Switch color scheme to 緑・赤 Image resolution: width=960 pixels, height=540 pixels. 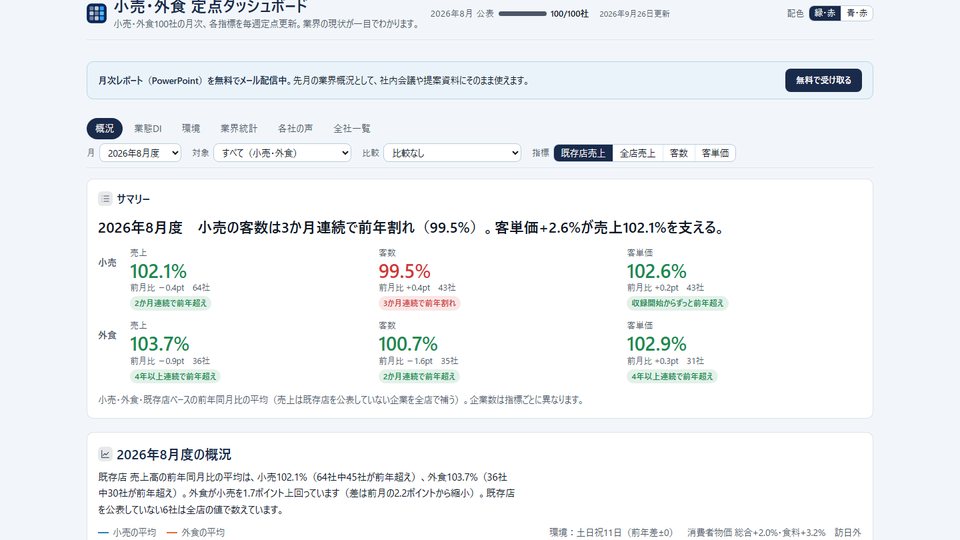tap(824, 13)
